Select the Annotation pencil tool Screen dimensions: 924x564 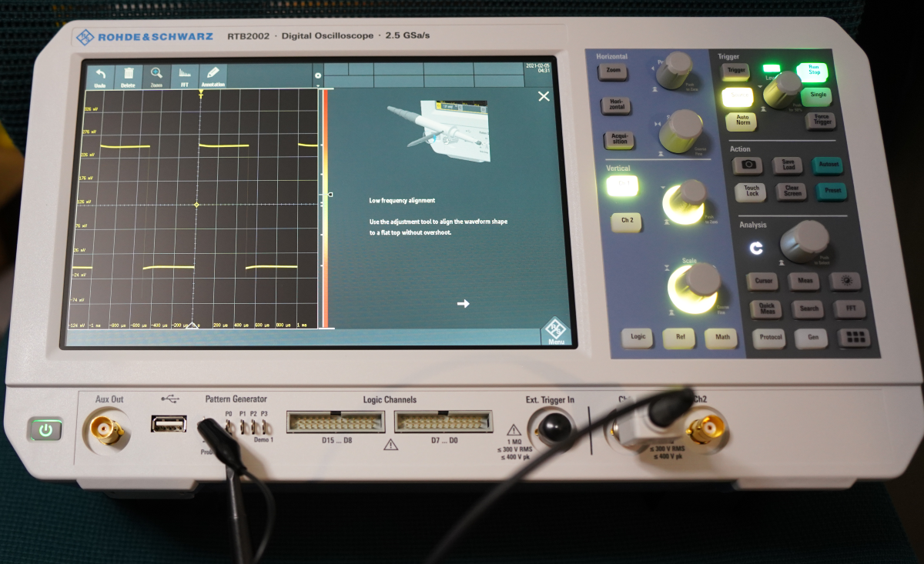(x=213, y=75)
